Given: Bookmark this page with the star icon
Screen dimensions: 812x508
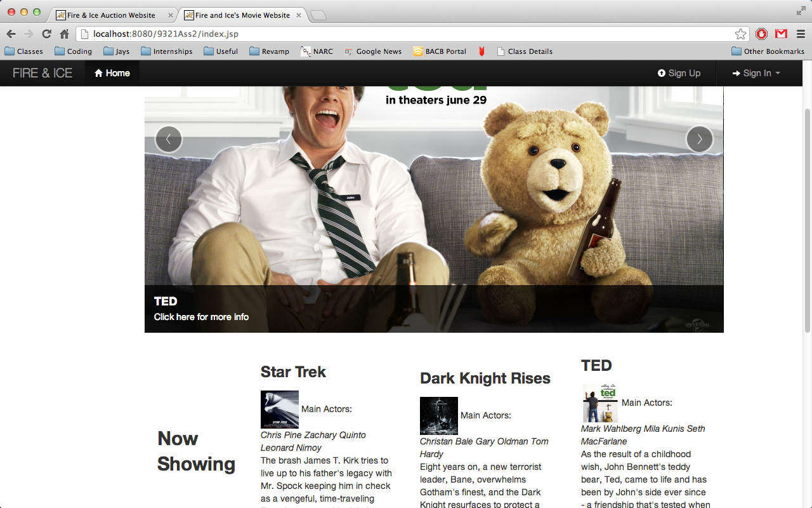Looking at the screenshot, I should 740,34.
